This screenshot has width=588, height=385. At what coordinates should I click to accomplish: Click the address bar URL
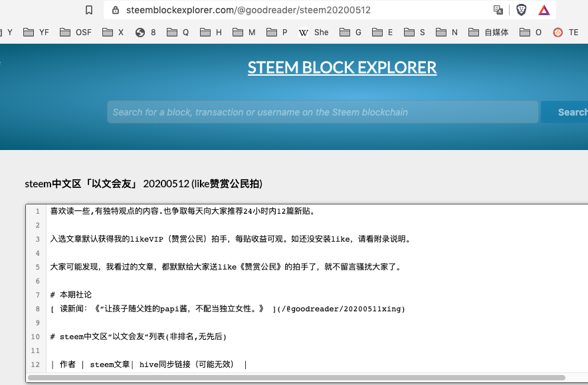[x=248, y=10]
